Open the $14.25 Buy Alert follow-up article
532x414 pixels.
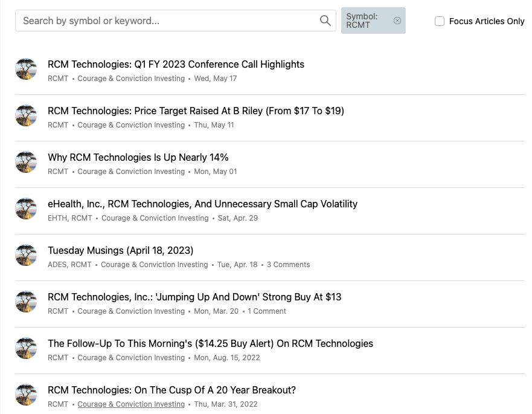210,344
